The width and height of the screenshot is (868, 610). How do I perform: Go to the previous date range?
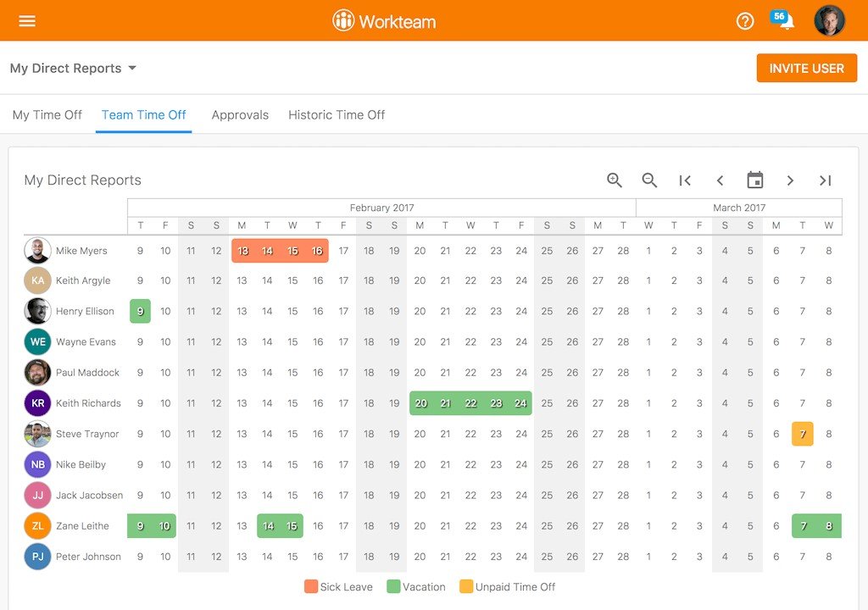tap(720, 180)
